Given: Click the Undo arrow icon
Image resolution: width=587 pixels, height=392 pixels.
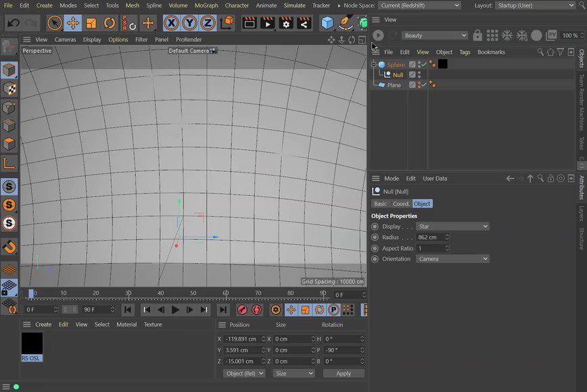Looking at the screenshot, I should coord(13,24).
